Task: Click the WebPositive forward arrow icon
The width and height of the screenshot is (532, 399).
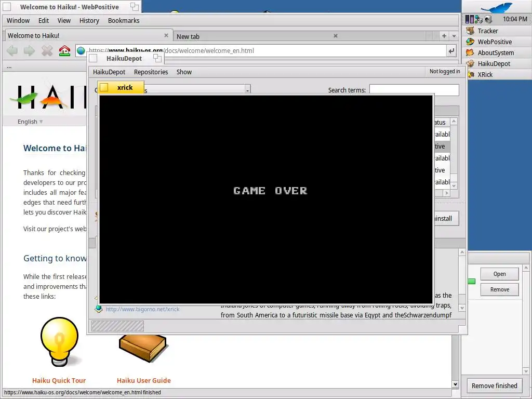Action: [x=30, y=51]
